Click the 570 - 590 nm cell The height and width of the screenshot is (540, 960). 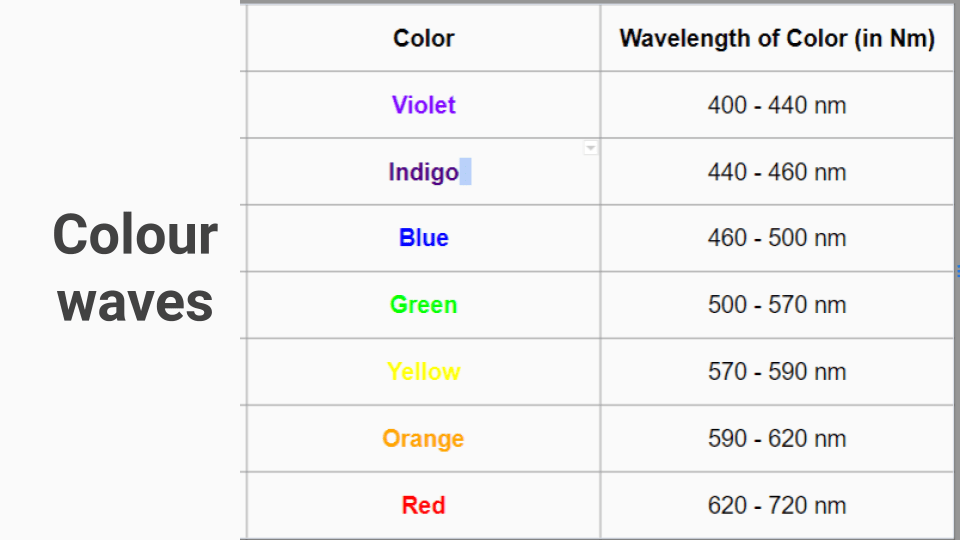click(777, 372)
